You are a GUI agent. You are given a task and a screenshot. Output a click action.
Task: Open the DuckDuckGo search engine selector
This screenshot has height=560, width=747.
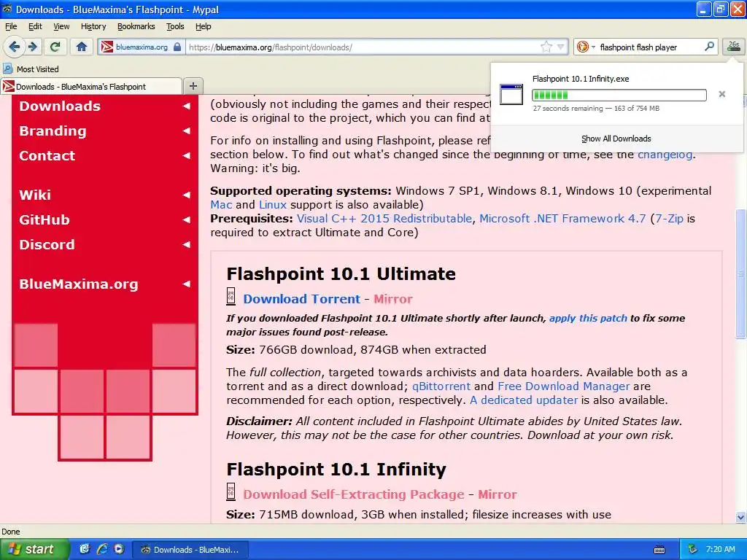[x=586, y=47]
